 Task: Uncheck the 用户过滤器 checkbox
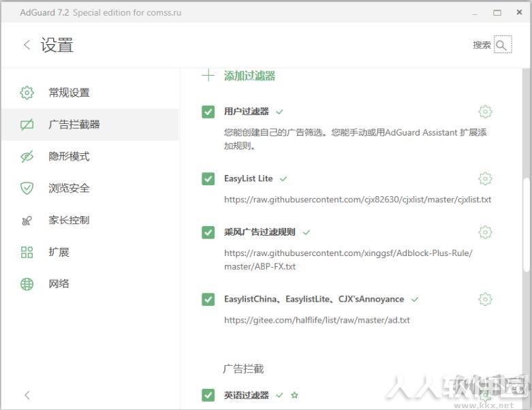point(208,112)
